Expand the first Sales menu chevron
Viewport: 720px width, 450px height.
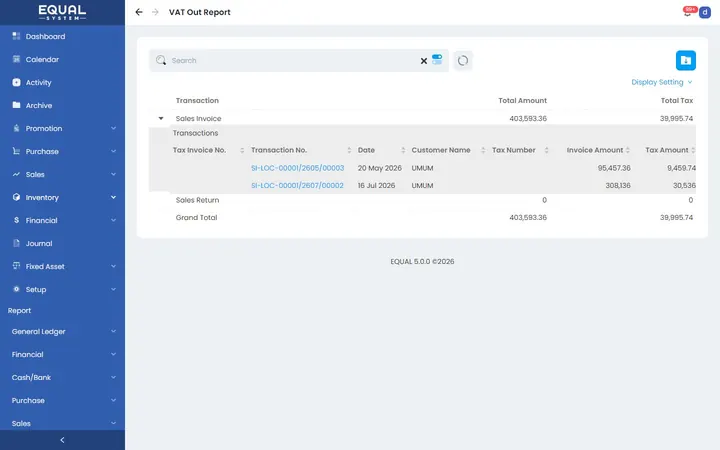pyautogui.click(x=113, y=174)
